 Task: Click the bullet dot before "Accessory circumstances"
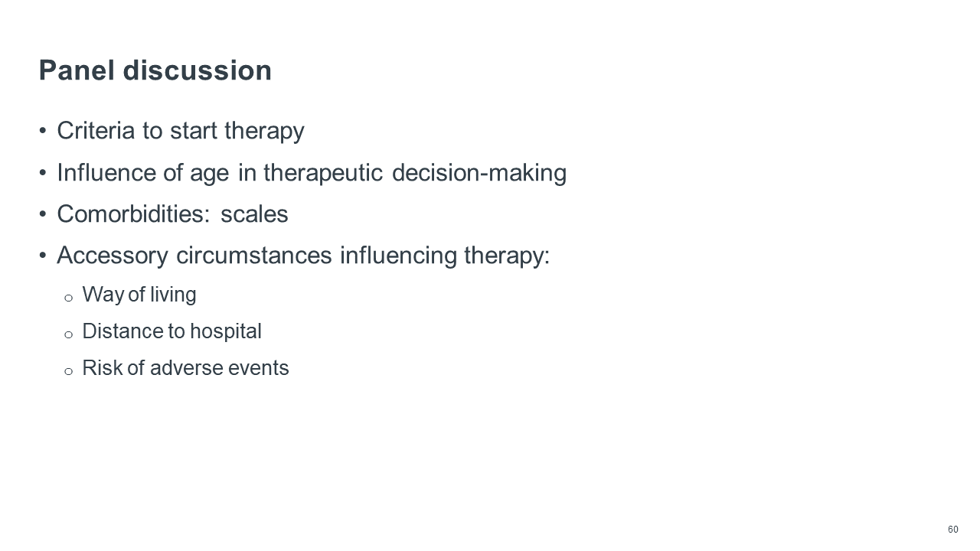tap(43, 256)
